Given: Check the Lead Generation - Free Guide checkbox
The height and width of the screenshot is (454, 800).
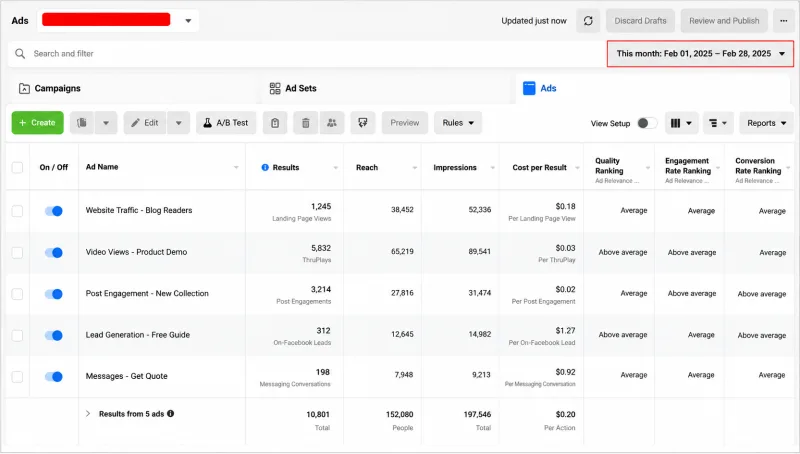Looking at the screenshot, I should point(17,335).
